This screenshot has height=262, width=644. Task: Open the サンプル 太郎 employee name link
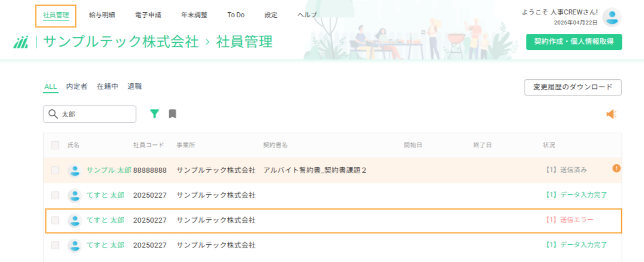coord(109,170)
